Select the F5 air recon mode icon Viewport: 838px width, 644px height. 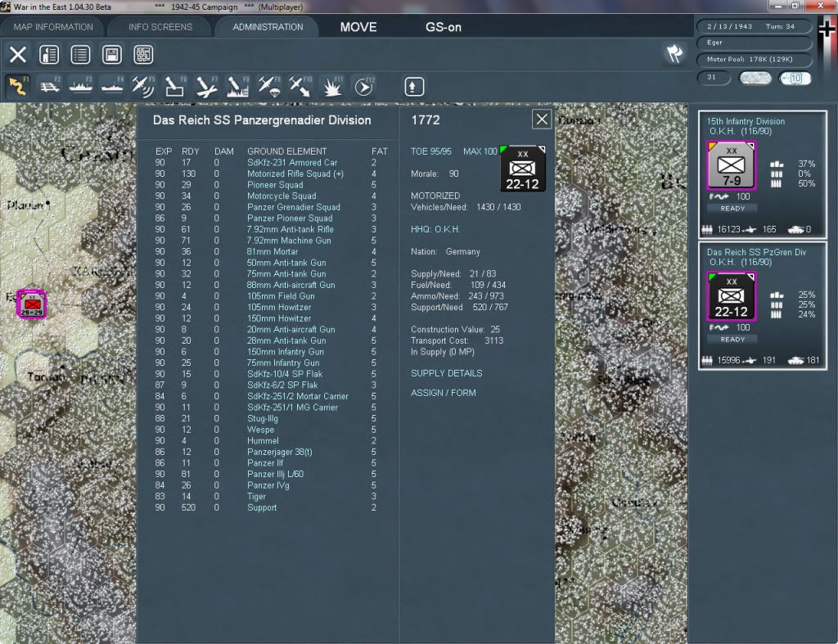(x=143, y=86)
